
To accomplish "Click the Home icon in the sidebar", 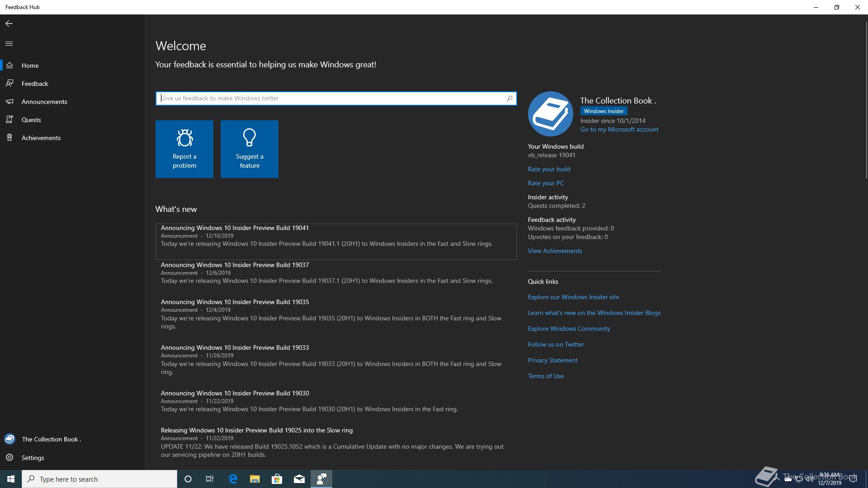I will coord(9,66).
